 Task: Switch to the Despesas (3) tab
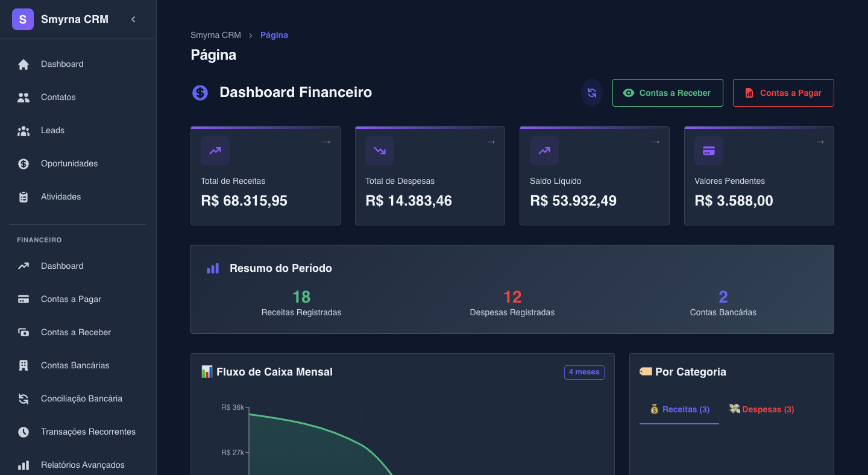(761, 409)
